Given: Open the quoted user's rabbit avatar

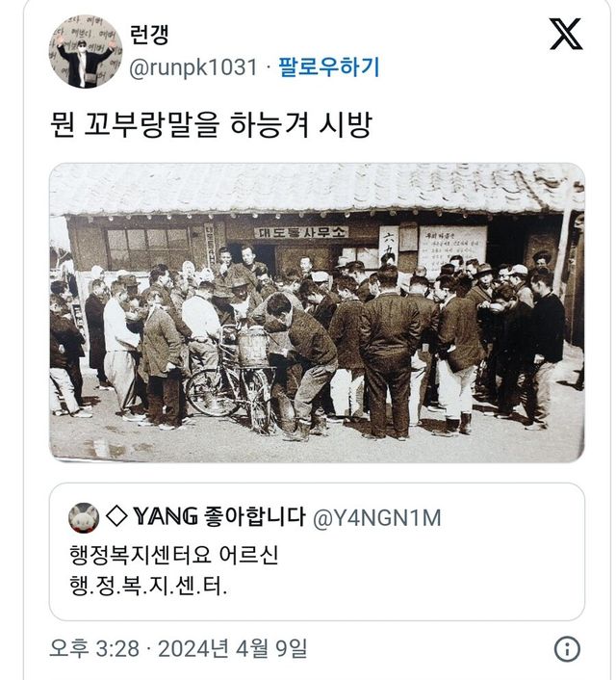Looking at the screenshot, I should (x=84, y=518).
